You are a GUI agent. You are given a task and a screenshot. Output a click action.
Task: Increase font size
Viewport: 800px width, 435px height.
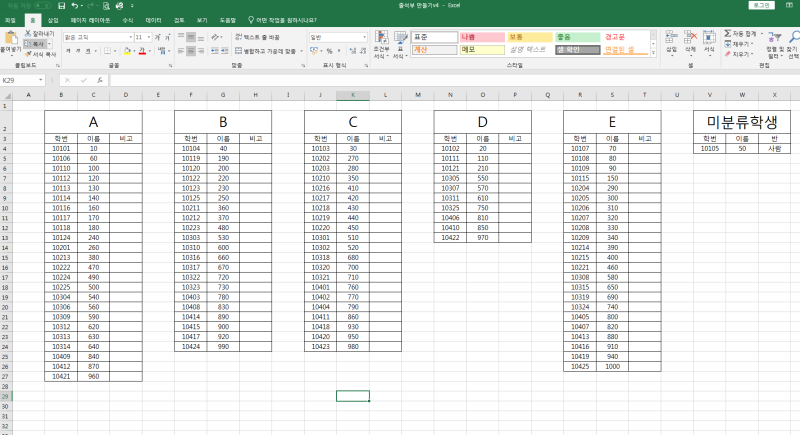point(158,37)
